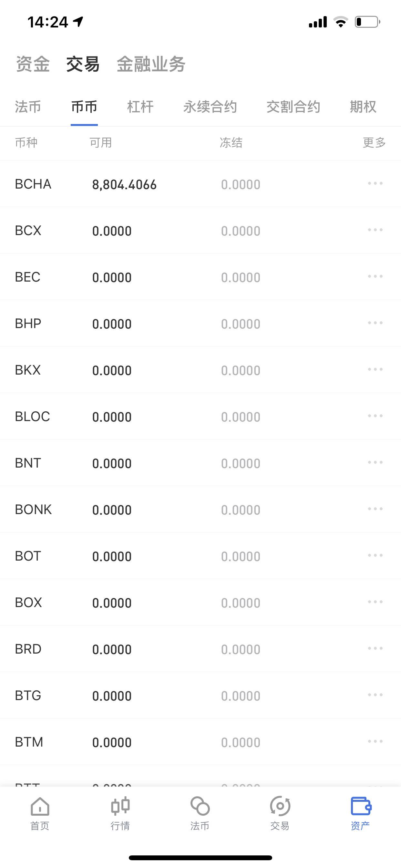Open the 交易 trade icon in bottom bar
This screenshot has height=868, width=401.
(x=280, y=806)
